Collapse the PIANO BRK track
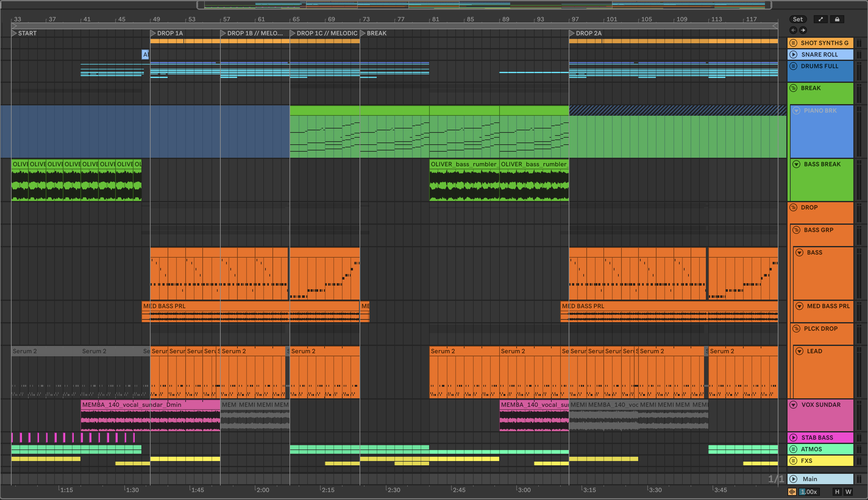This screenshot has height=500, width=868. (x=796, y=111)
